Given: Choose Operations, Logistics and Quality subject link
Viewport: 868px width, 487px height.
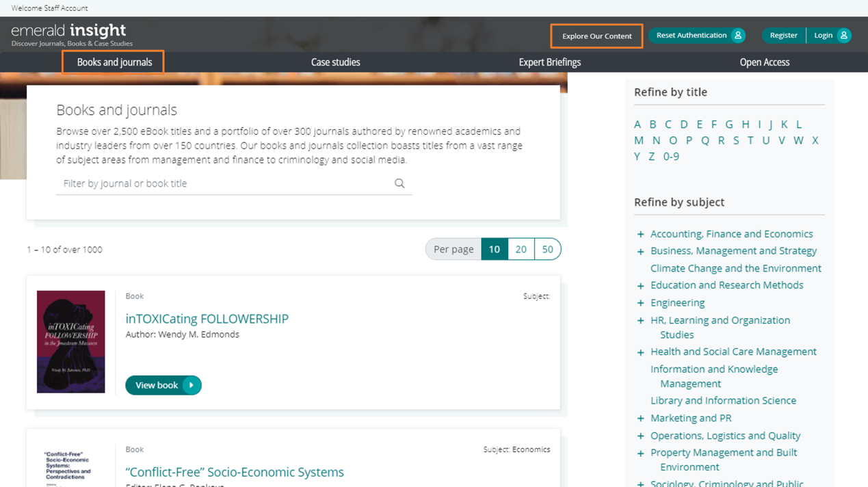Looking at the screenshot, I should (726, 436).
